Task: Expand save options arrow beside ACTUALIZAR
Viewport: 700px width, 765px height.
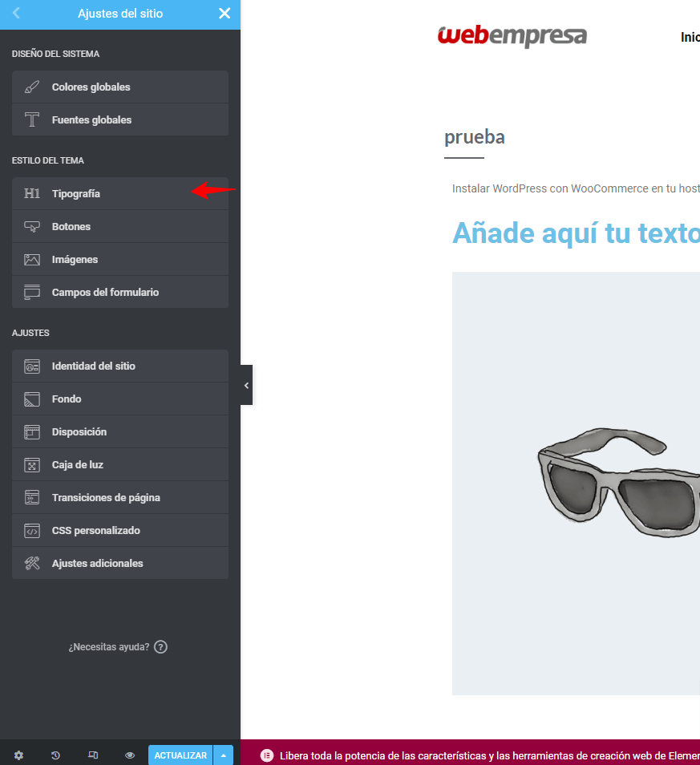Action: (x=224, y=755)
